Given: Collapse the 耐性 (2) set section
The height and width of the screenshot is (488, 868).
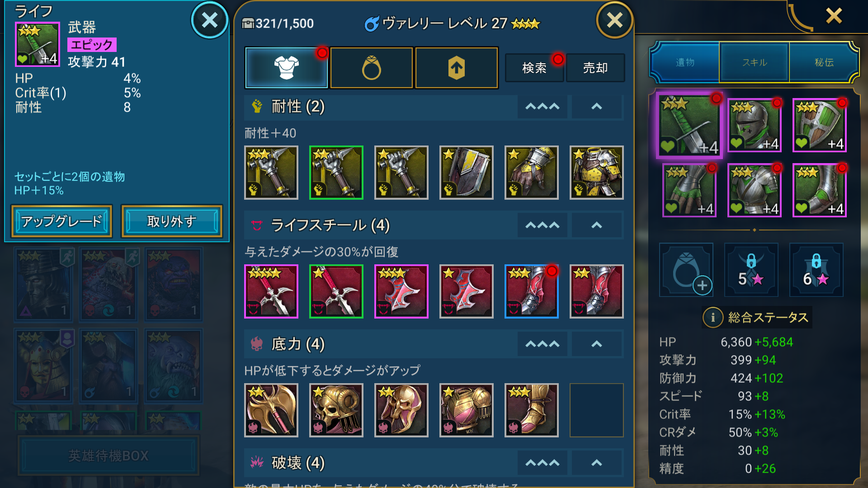Looking at the screenshot, I should click(x=597, y=107).
